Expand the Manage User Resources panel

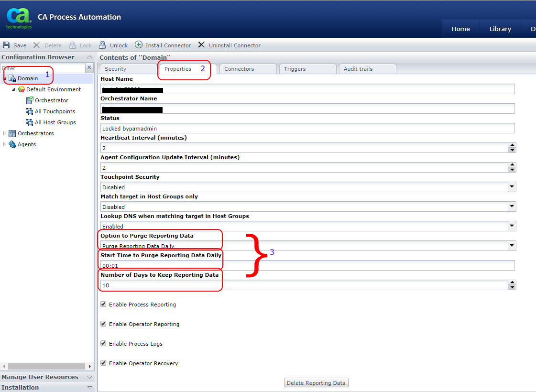click(x=89, y=377)
